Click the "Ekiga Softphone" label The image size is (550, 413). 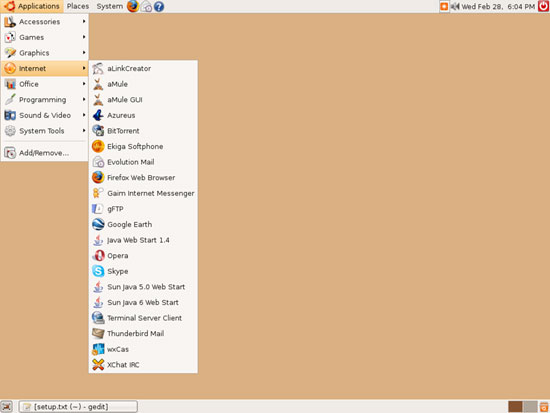click(x=135, y=147)
